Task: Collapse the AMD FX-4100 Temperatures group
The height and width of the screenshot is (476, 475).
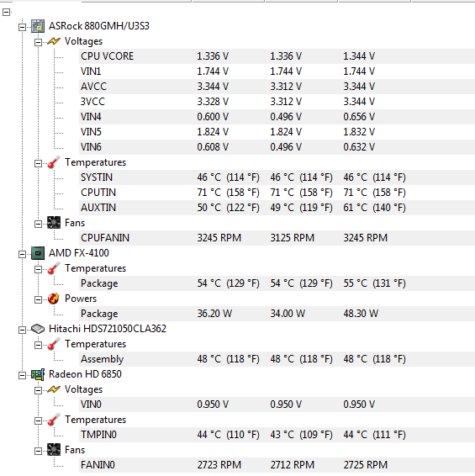Action: 38,270
